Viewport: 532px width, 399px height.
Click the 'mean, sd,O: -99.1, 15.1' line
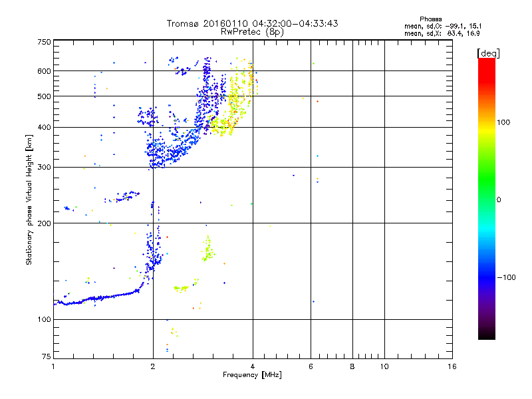[443, 26]
